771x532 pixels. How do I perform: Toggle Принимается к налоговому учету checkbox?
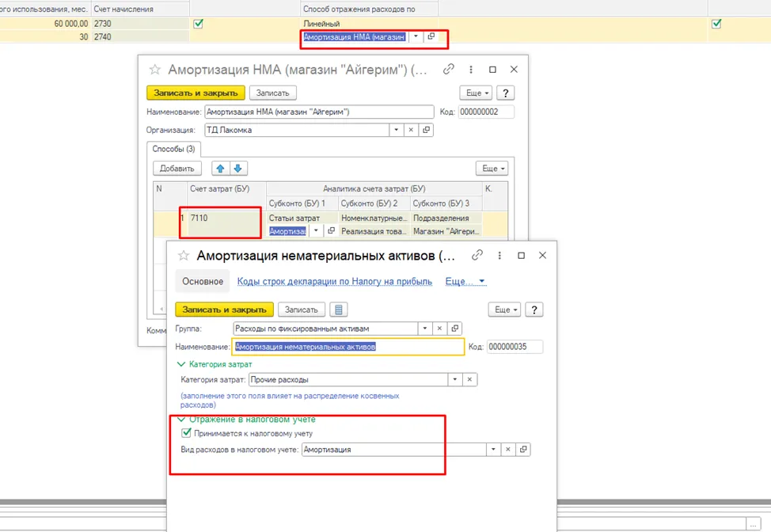pos(186,433)
